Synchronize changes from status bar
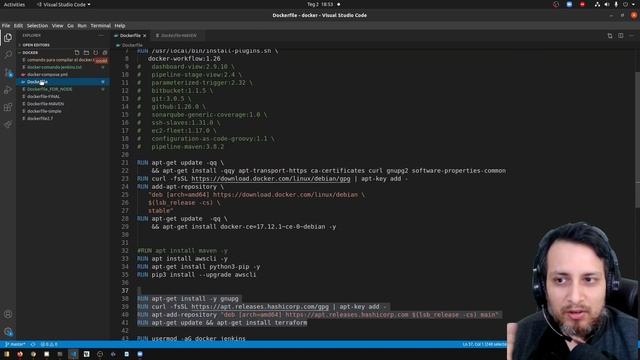Viewport: 640px width, 360px height. pyautogui.click(x=33, y=344)
